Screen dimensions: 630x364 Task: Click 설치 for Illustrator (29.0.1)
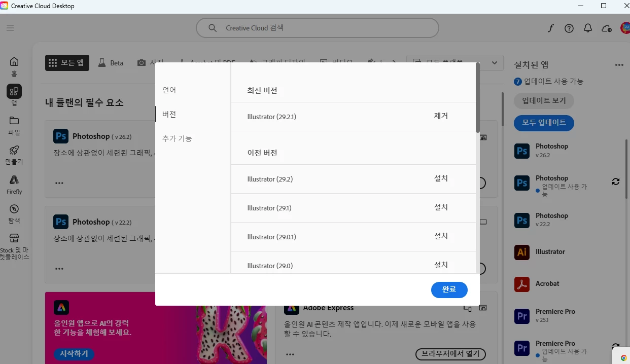pos(441,236)
